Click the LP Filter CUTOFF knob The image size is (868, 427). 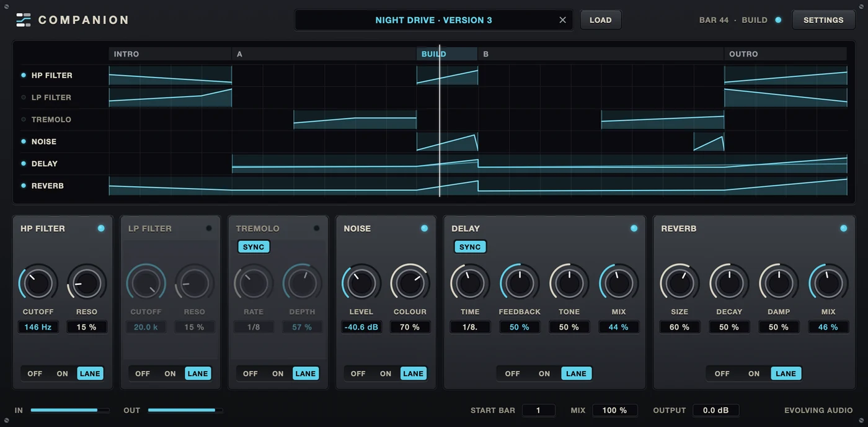pyautogui.click(x=146, y=284)
